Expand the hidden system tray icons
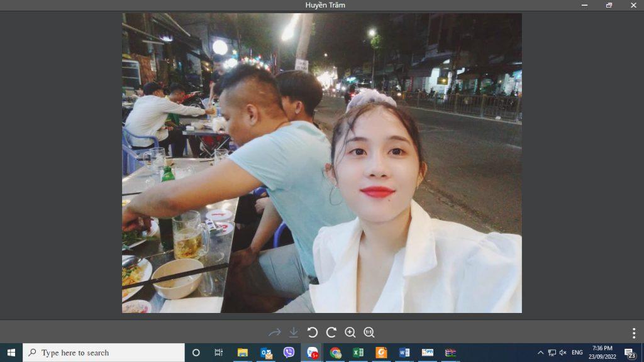The width and height of the screenshot is (644, 362). coord(540,353)
